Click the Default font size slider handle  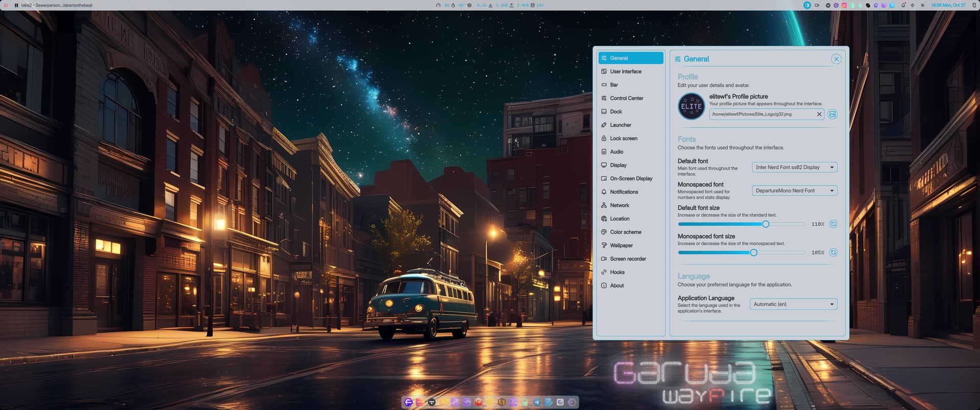click(x=765, y=224)
